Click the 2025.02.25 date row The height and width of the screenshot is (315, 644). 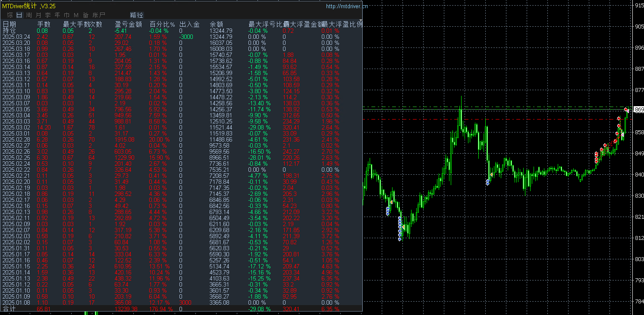pos(16,157)
